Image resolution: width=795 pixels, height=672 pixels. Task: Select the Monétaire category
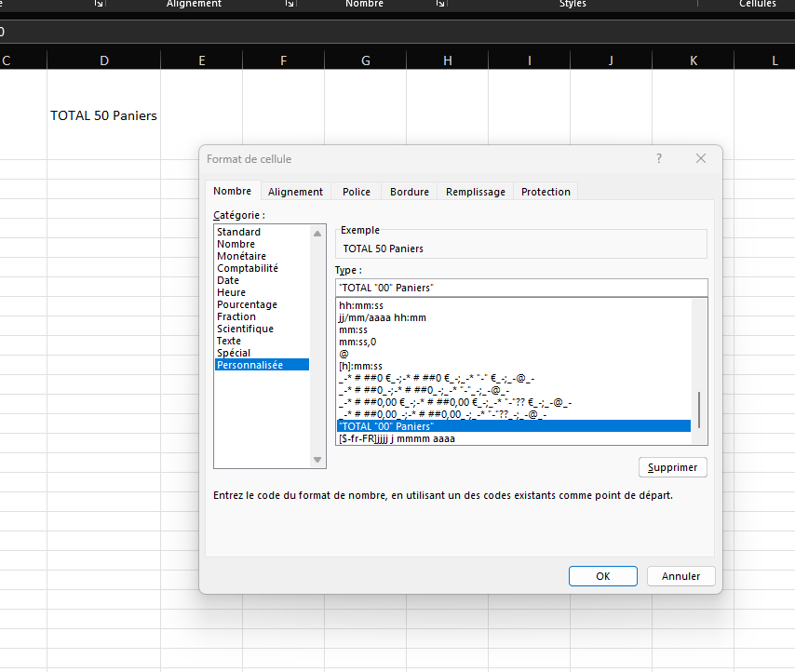241,256
